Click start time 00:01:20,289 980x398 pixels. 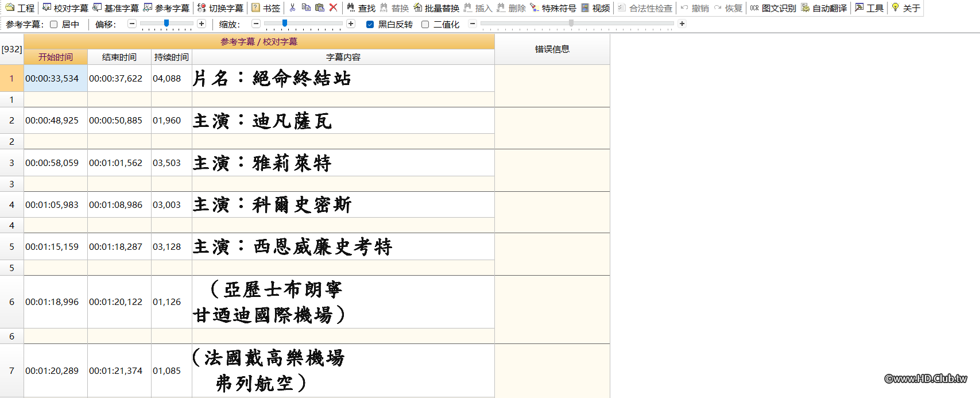[56, 370]
